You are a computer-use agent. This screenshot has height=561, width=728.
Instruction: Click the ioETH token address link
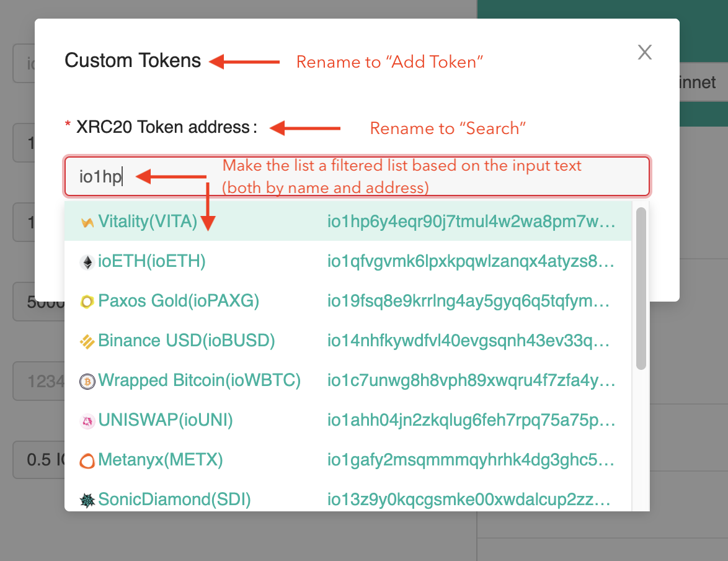(x=471, y=261)
